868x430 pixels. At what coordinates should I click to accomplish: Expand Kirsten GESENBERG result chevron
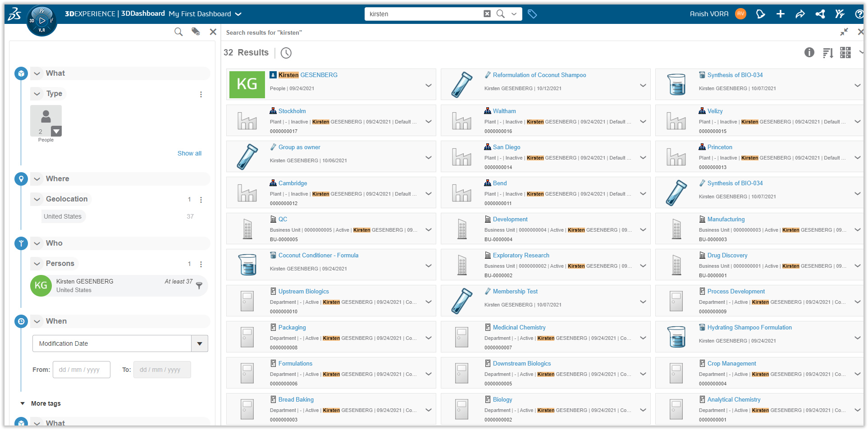pos(429,85)
